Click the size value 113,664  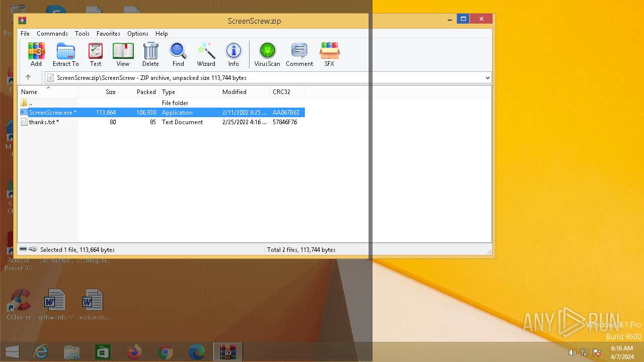coord(106,113)
